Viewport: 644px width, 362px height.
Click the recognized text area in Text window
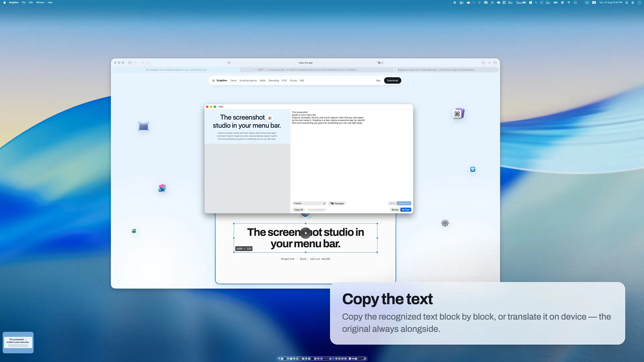click(x=352, y=154)
